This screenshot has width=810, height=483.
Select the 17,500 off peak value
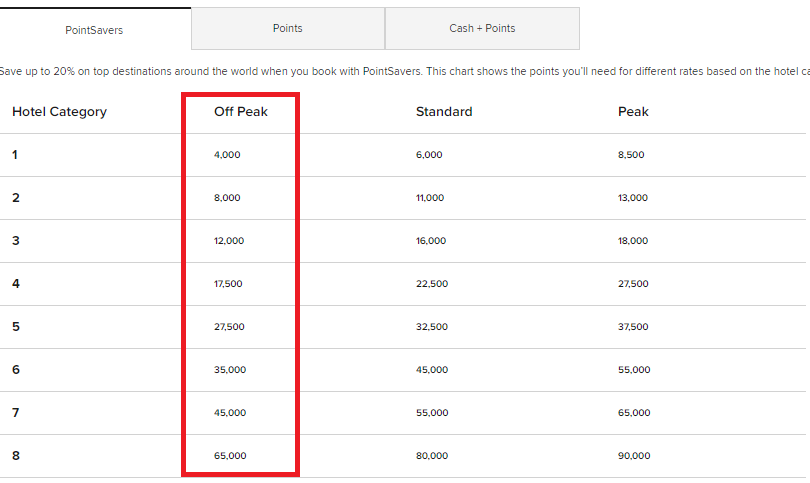[228, 283]
